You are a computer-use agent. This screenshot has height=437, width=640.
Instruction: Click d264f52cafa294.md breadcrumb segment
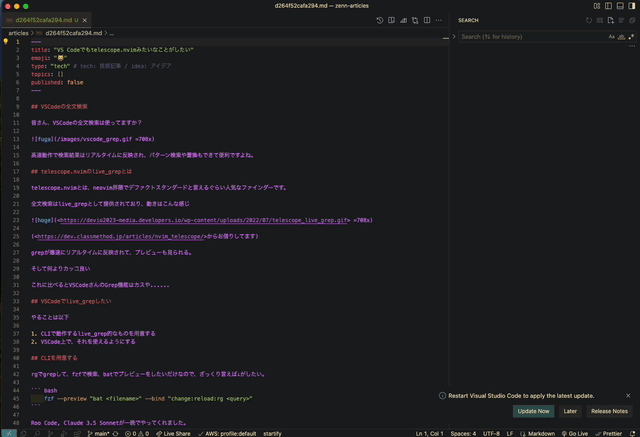(x=73, y=33)
